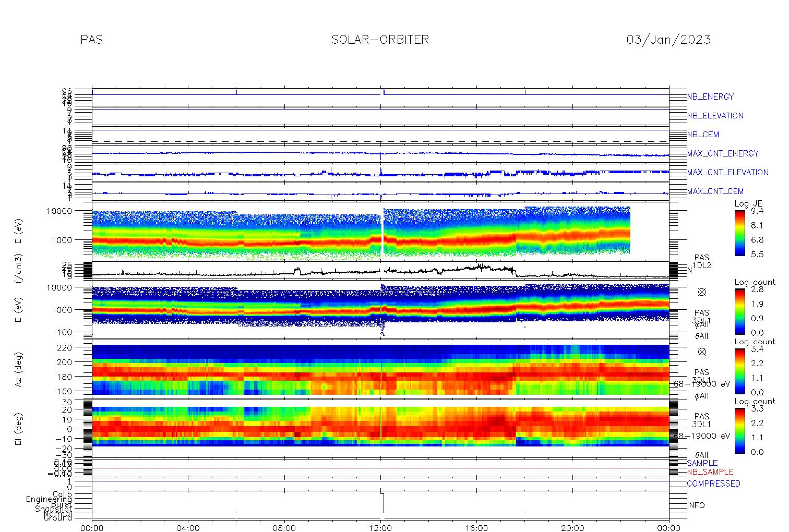
Task: Select the NB_ENERGY panel label
Action: [x=710, y=96]
